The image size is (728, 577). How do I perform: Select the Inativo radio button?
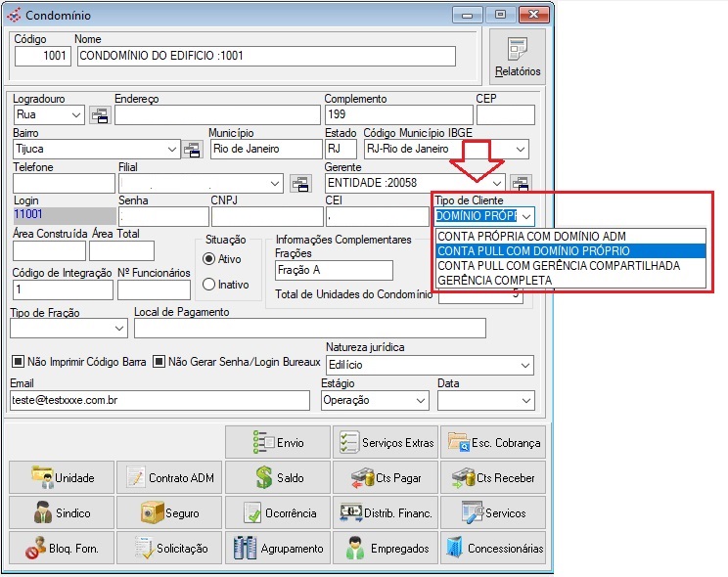coord(208,285)
